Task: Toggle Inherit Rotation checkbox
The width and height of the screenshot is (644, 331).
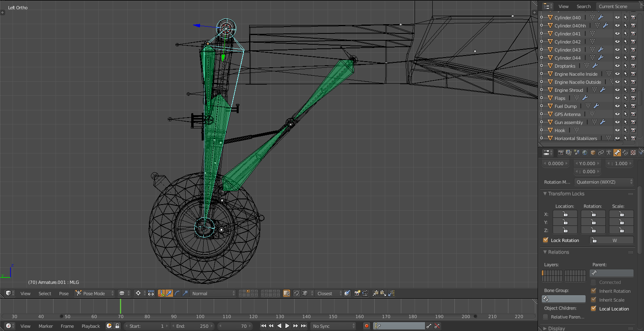Action: coord(593,291)
